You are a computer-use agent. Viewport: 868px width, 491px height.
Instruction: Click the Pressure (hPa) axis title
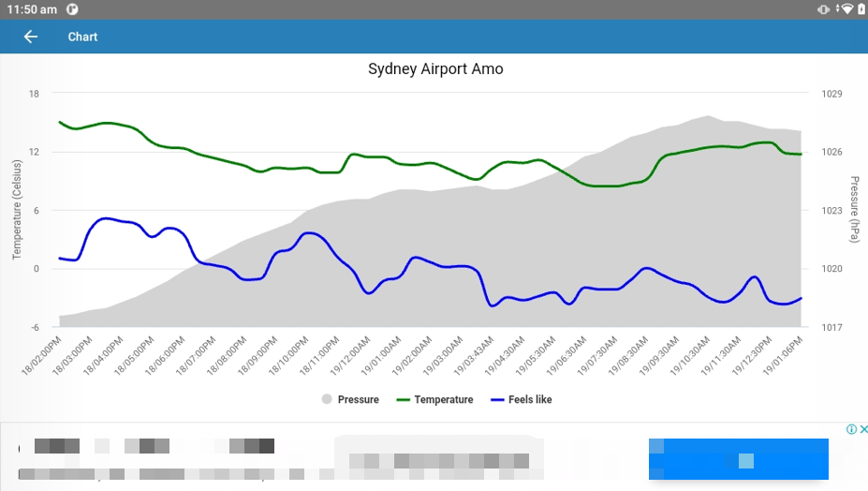tap(854, 210)
